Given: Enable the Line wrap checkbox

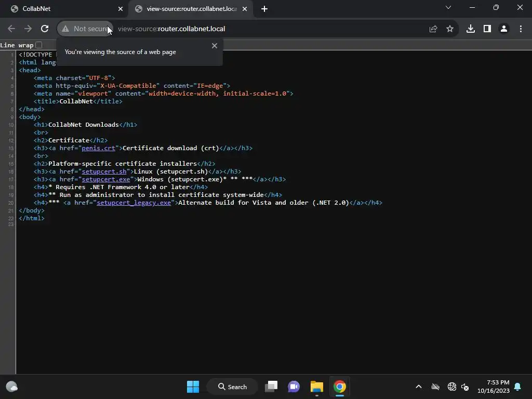Looking at the screenshot, I should coord(39,45).
